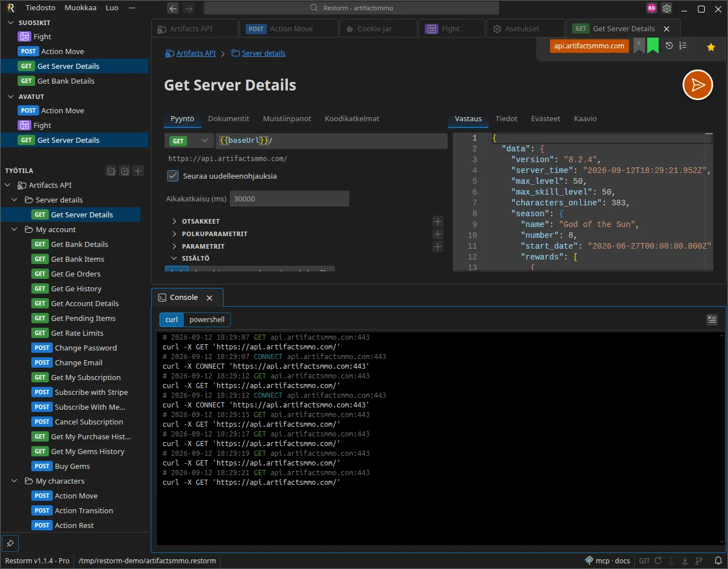The image size is (728, 569).
Task: Open the GET method dropdown
Action: [189, 141]
